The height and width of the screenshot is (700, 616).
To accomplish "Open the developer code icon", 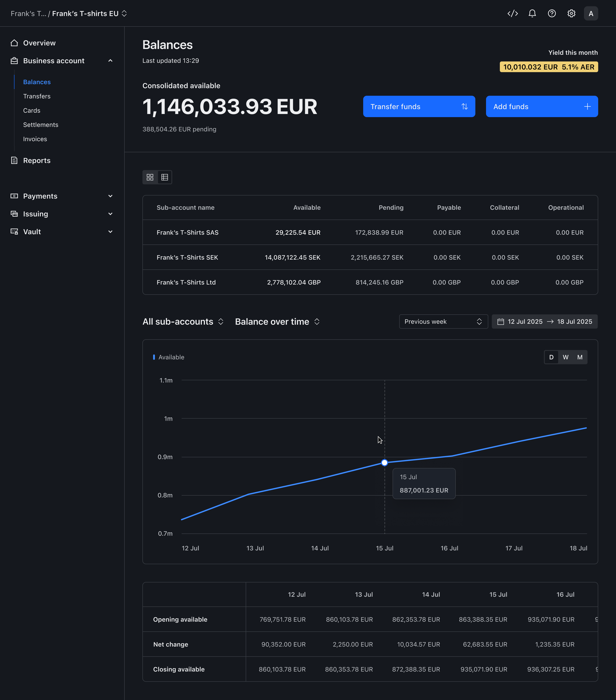I will [x=512, y=13].
